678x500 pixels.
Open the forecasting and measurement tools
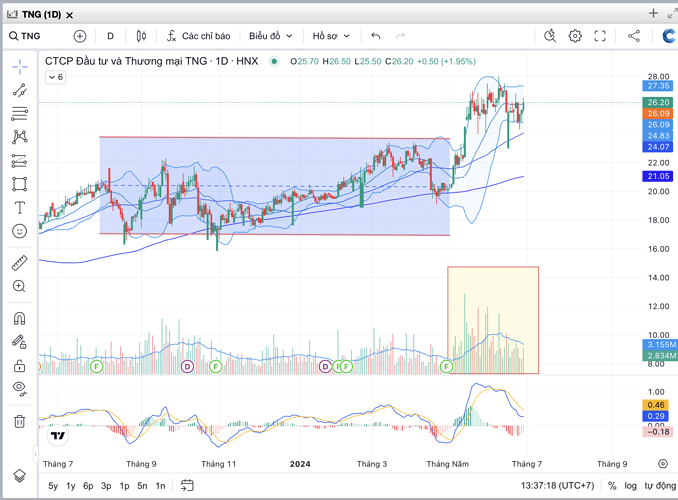pyautogui.click(x=19, y=160)
